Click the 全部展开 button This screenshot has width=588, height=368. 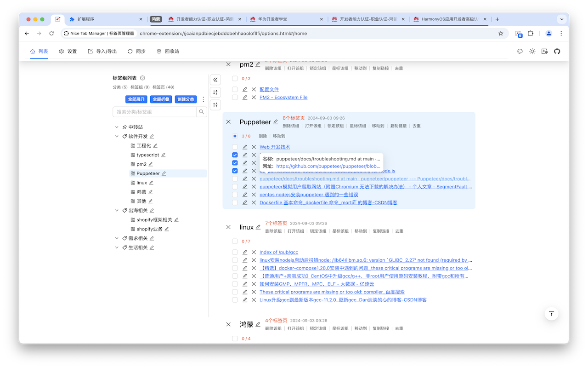point(136,99)
